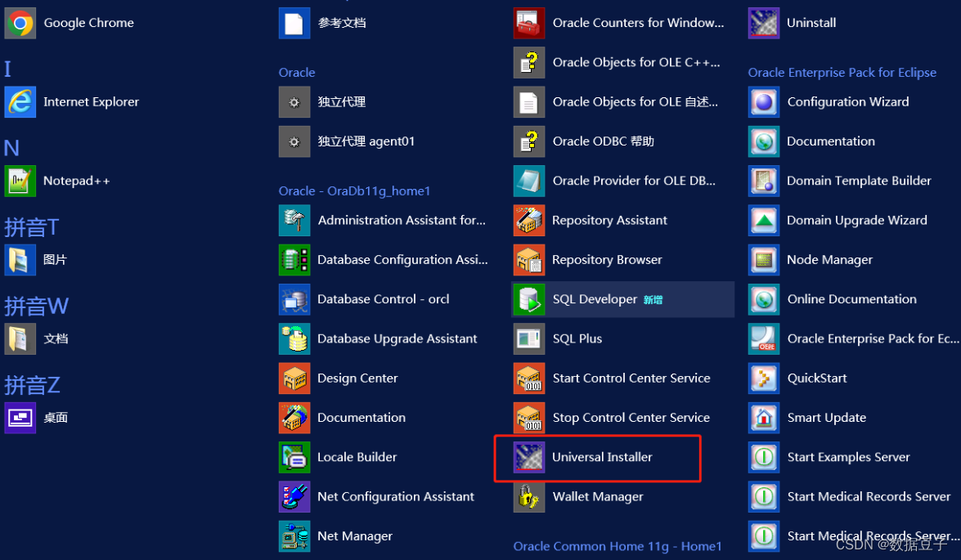The image size is (961, 560).
Task: Launch Configuration Wizard icon
Action: coord(764,101)
